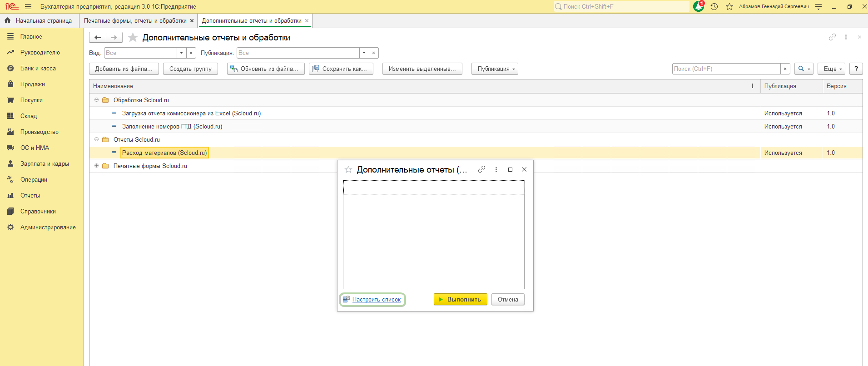The image size is (868, 366).
Task: Open the Публикация toolbar dropdown button
Action: coord(495,69)
